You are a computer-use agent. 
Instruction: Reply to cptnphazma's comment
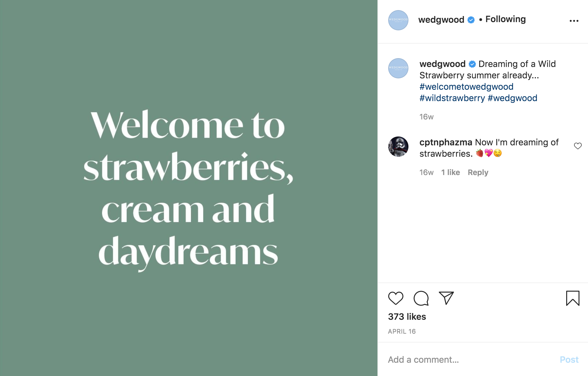pyautogui.click(x=478, y=173)
